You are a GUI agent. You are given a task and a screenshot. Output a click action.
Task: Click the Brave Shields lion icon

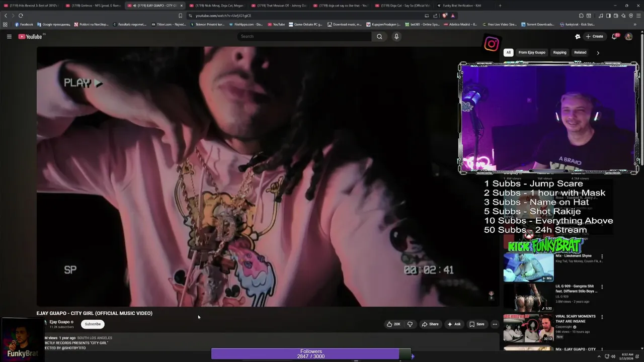click(445, 16)
